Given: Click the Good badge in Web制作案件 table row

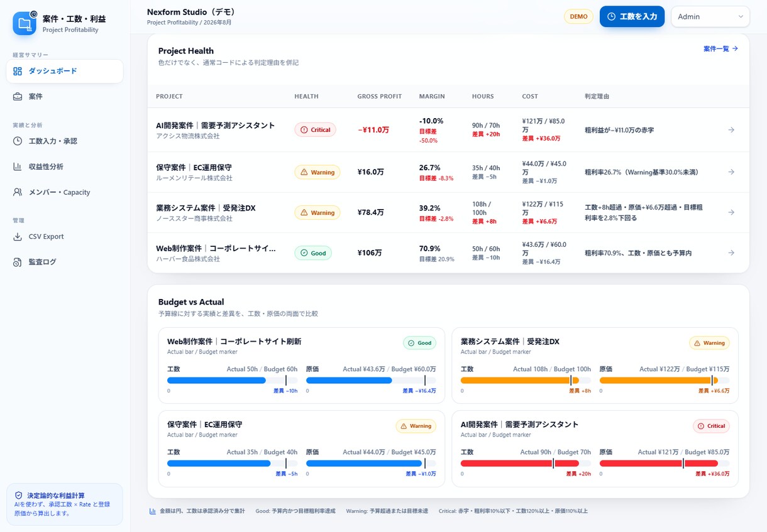Looking at the screenshot, I should pyautogui.click(x=313, y=253).
